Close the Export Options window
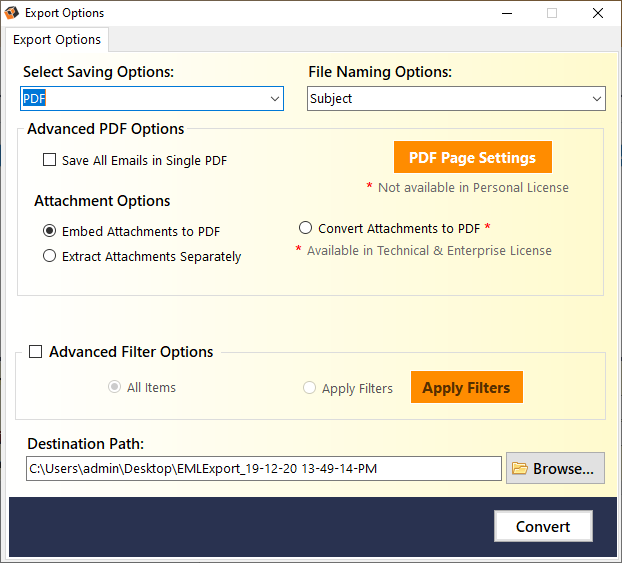 [597, 13]
